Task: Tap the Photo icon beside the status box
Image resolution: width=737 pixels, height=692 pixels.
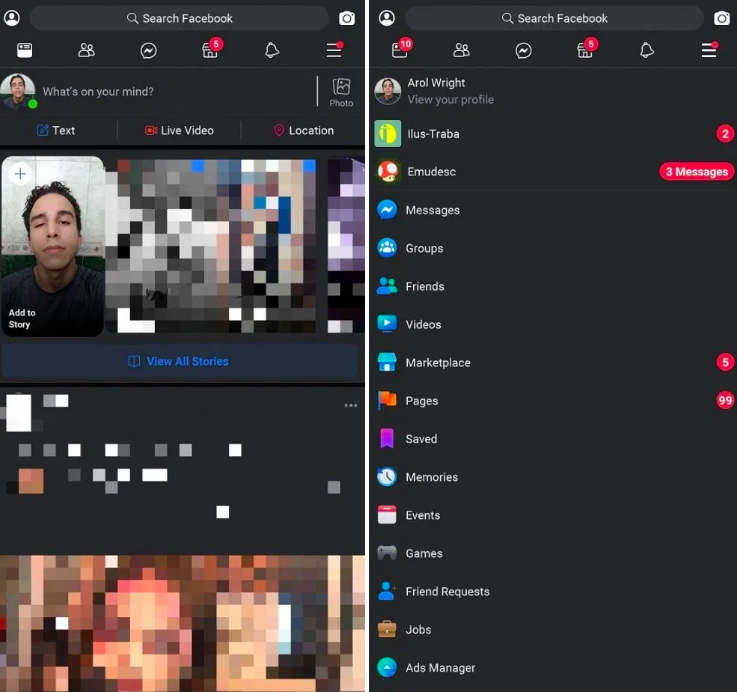Action: pyautogui.click(x=341, y=91)
